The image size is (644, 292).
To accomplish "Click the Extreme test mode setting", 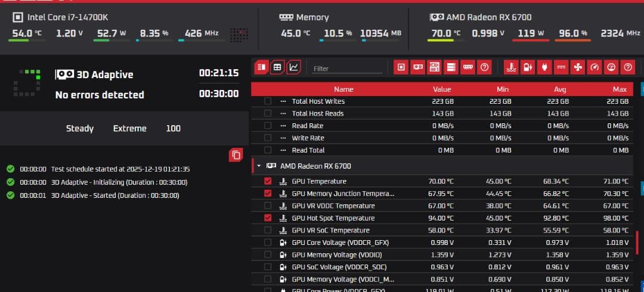I will [130, 129].
